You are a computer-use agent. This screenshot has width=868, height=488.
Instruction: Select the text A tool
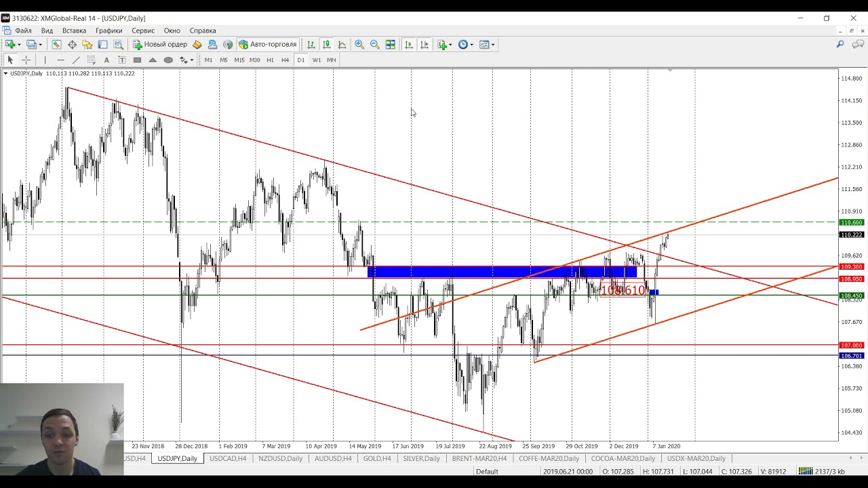pyautogui.click(x=106, y=60)
